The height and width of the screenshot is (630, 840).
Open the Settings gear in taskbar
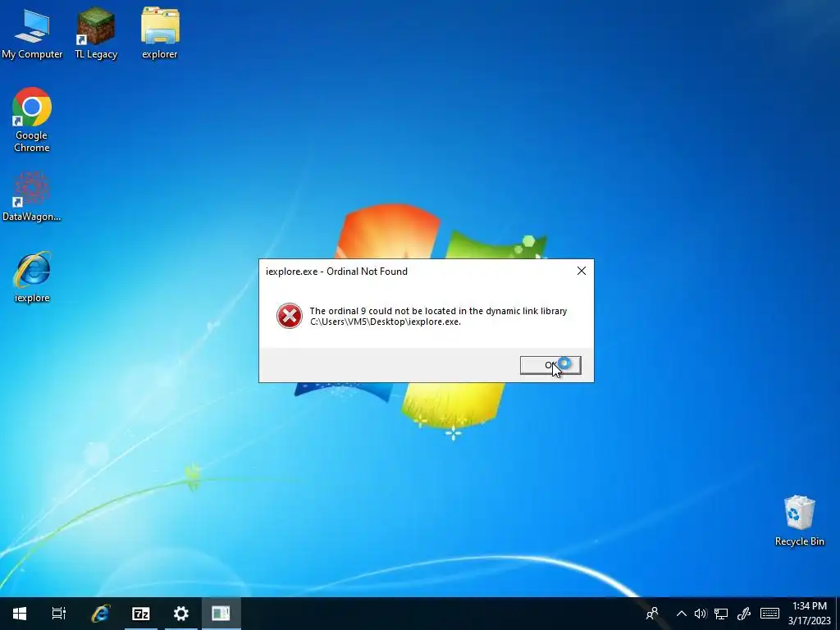[x=181, y=614]
